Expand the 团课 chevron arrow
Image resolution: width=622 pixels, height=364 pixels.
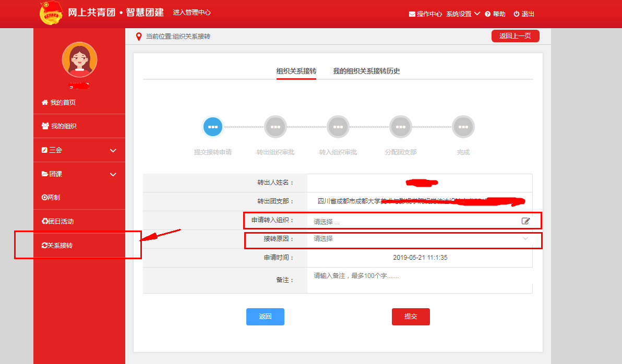coord(113,175)
